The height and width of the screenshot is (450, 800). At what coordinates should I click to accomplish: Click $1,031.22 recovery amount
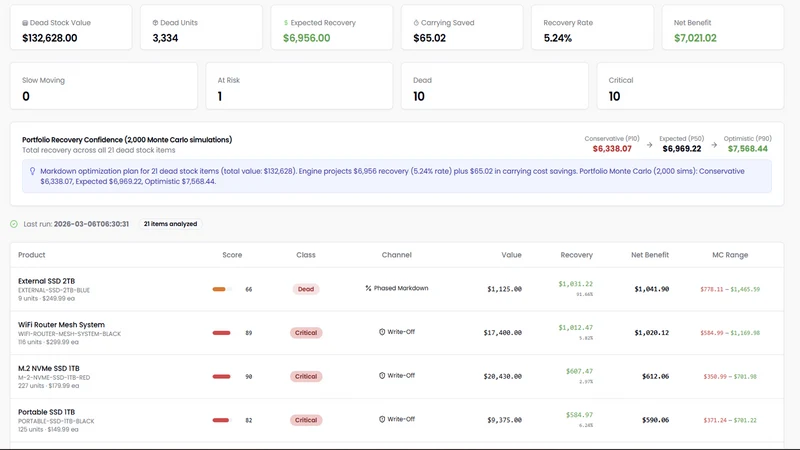coord(576,284)
